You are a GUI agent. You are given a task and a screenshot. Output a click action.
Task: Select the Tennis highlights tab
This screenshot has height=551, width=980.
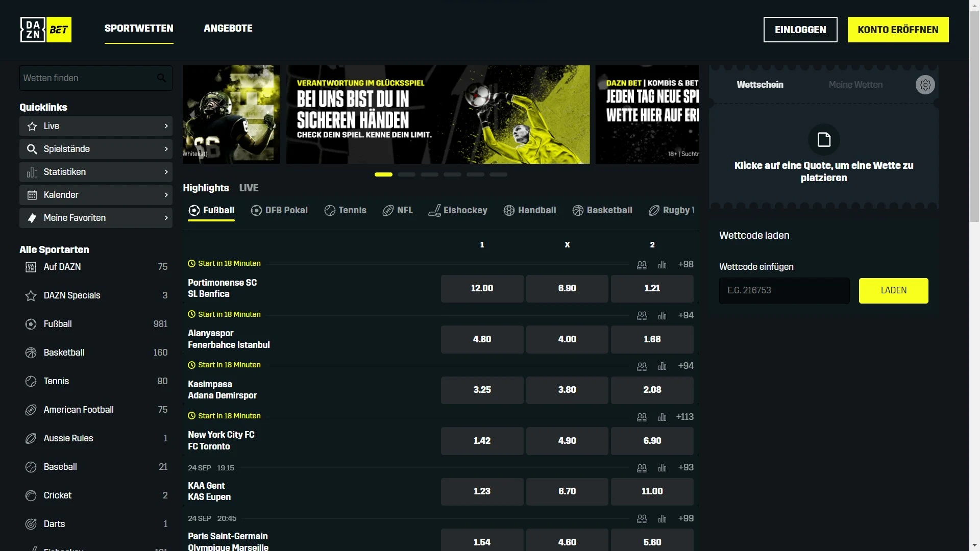[345, 210]
